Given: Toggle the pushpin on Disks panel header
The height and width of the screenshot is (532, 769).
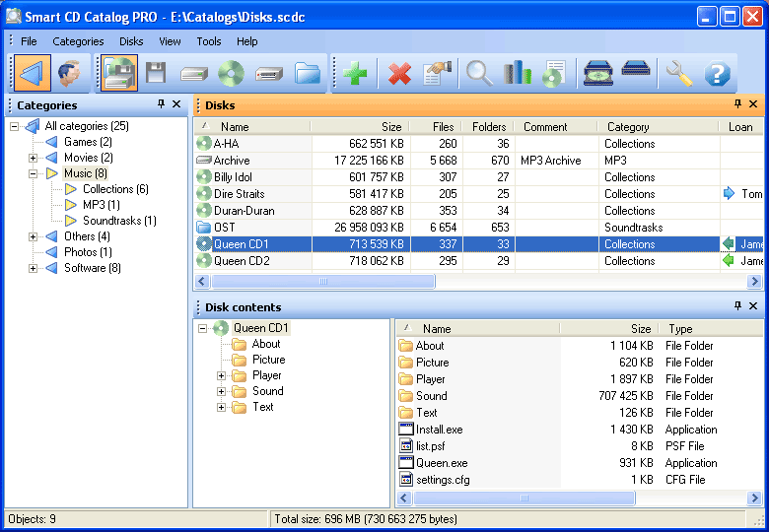Looking at the screenshot, I should [x=736, y=104].
